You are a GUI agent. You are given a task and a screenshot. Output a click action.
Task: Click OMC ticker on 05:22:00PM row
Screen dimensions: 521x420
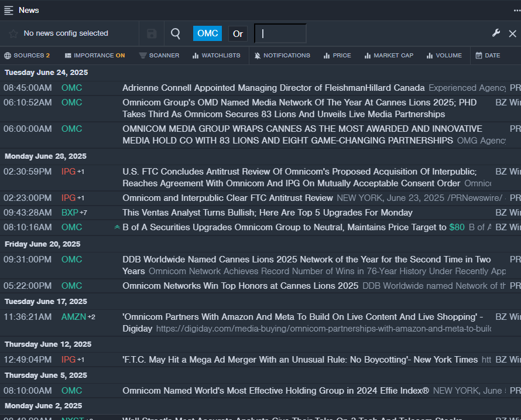pos(72,286)
